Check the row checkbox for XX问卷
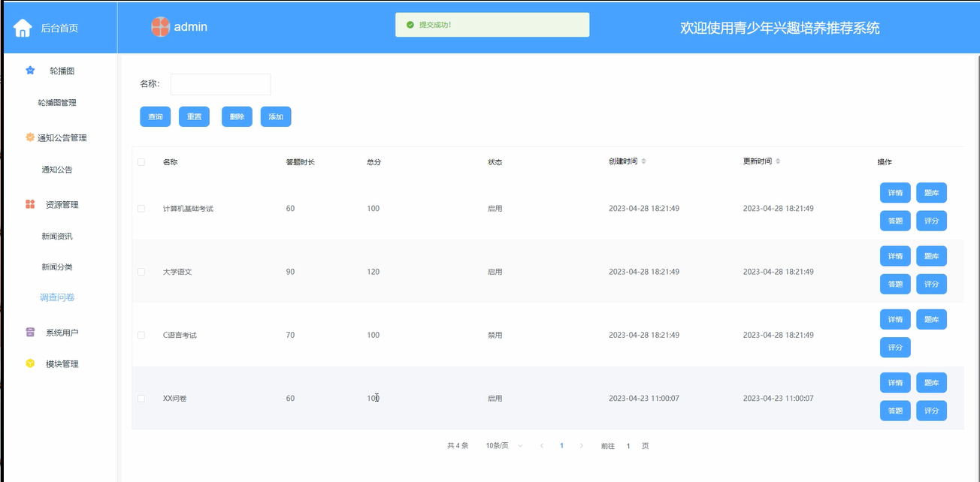 point(141,399)
